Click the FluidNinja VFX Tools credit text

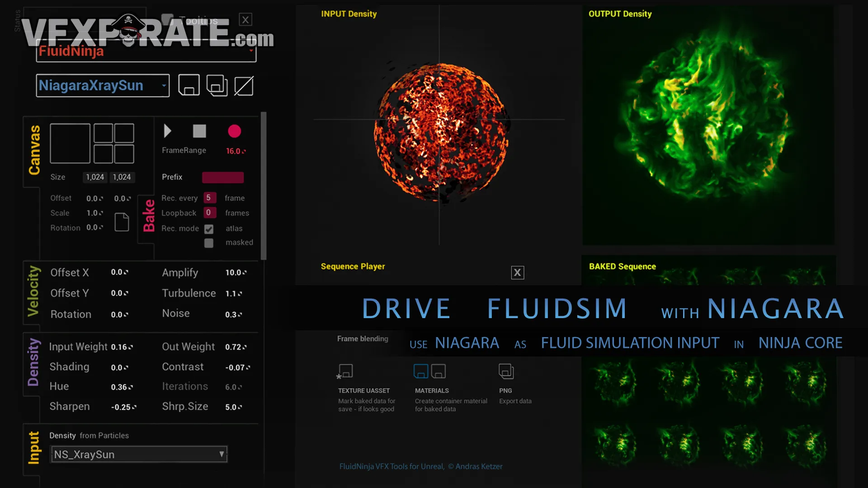[x=421, y=466]
